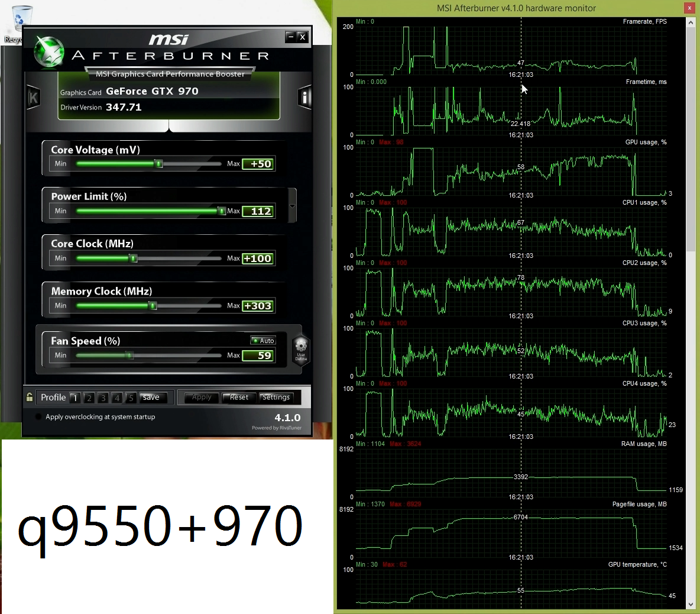
Task: Close the hardware monitor window
Action: pos(690,8)
